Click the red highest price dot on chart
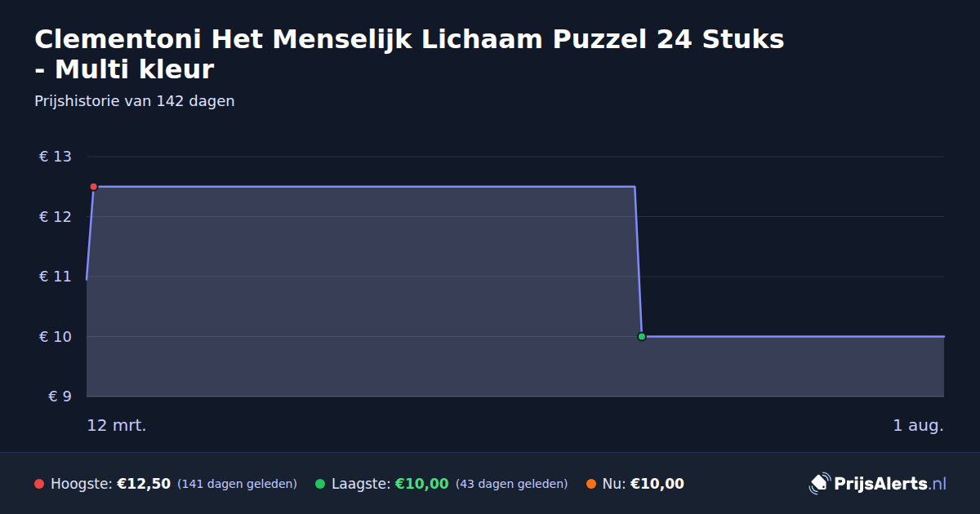980x514 pixels. point(94,187)
